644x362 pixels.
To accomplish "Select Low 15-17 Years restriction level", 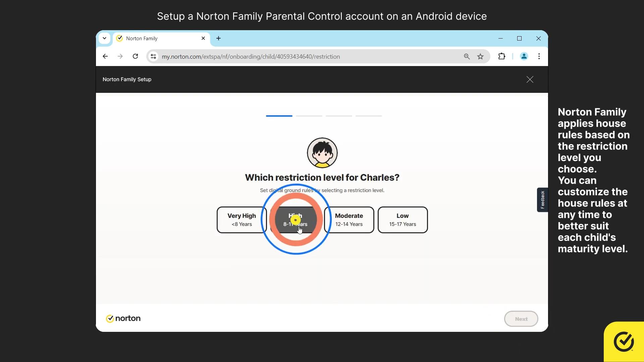I will [402, 220].
